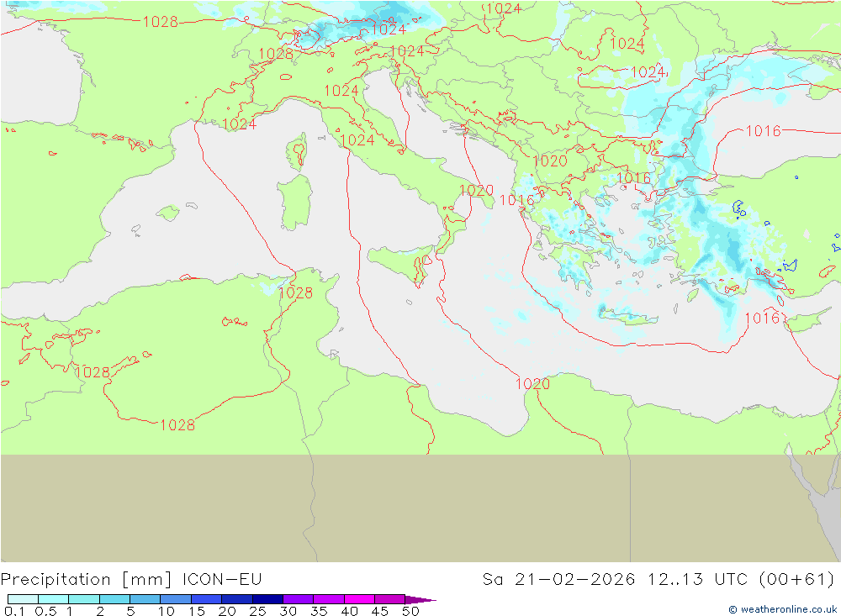This screenshot has height=616, width=841.
Task: Click the '35' legend scale value
Action: point(319,611)
